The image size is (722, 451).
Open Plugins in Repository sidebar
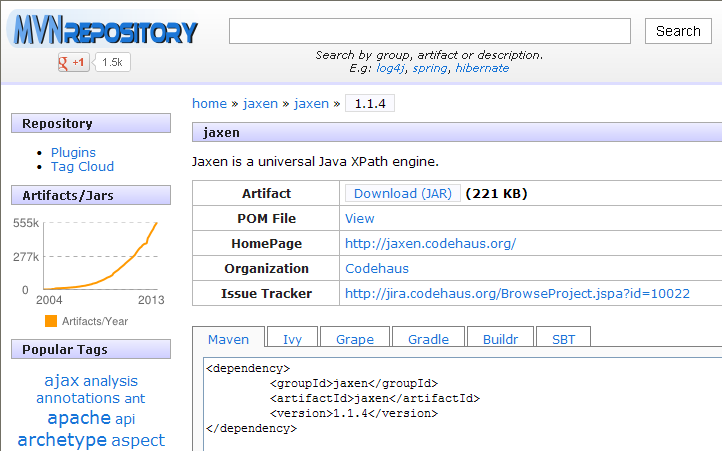point(73,152)
